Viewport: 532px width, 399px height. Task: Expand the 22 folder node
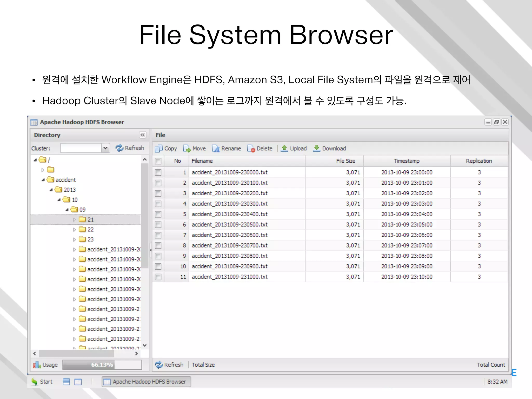(x=75, y=230)
